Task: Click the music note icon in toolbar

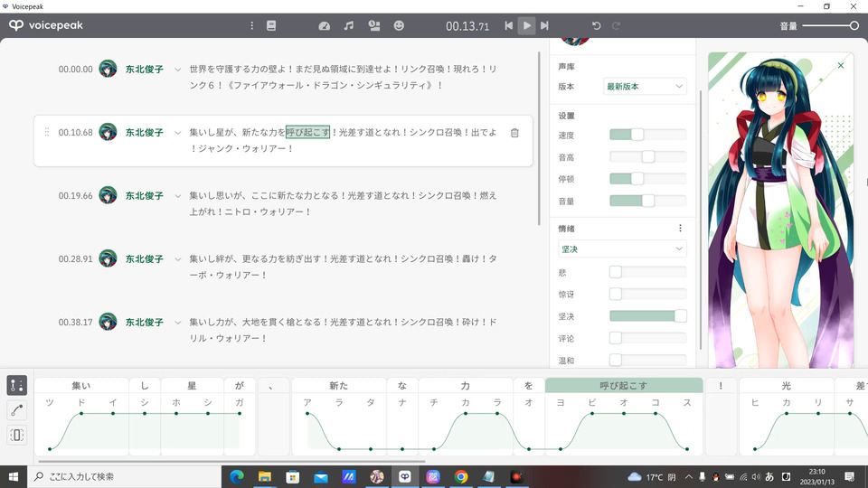Action: click(x=349, y=25)
